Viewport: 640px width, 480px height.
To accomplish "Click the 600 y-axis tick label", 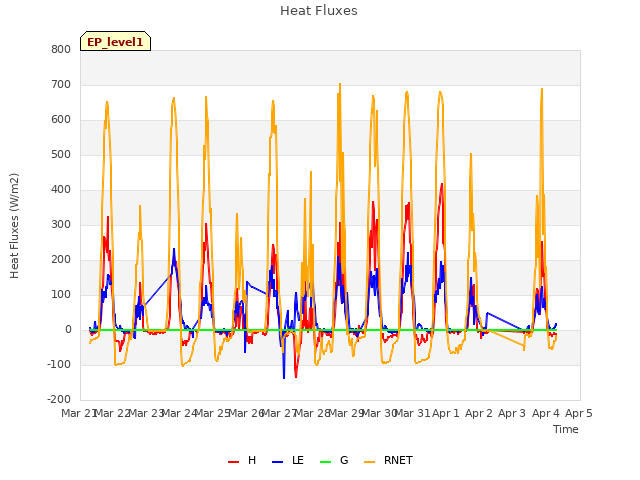I will pos(61,120).
